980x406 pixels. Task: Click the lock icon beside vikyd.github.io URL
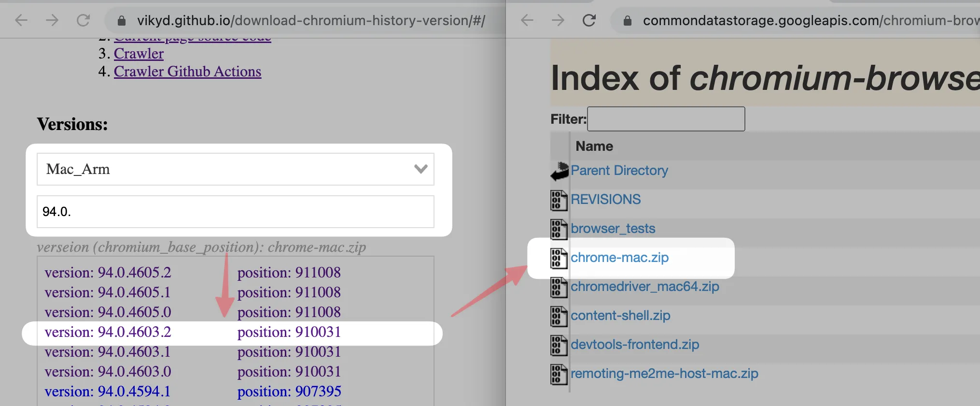pyautogui.click(x=122, y=20)
